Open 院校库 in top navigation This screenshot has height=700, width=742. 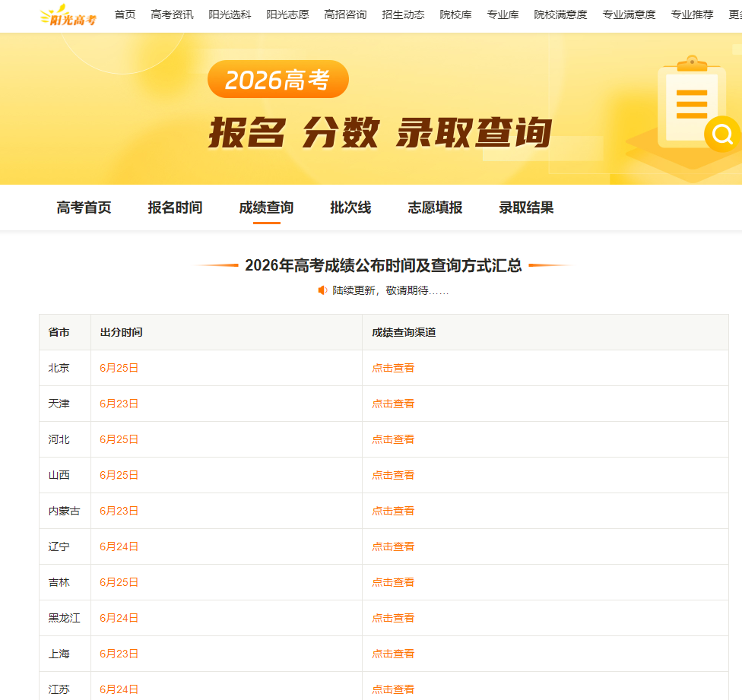455,14
